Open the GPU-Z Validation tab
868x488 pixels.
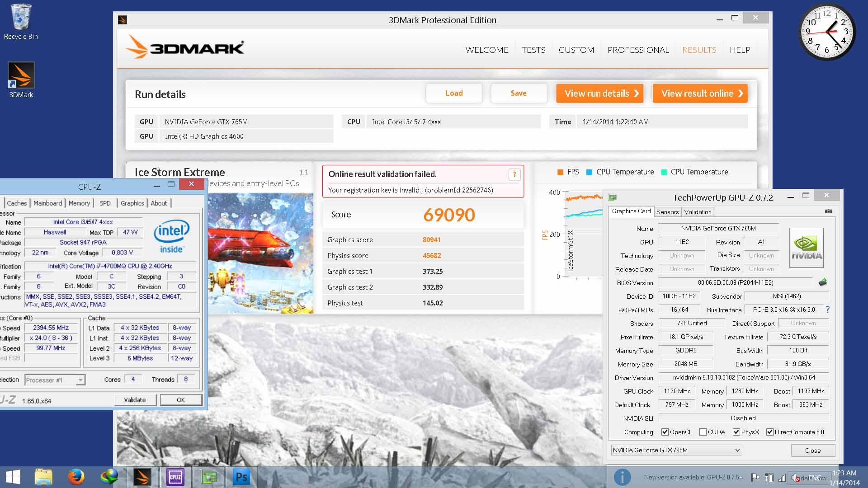pos(698,212)
